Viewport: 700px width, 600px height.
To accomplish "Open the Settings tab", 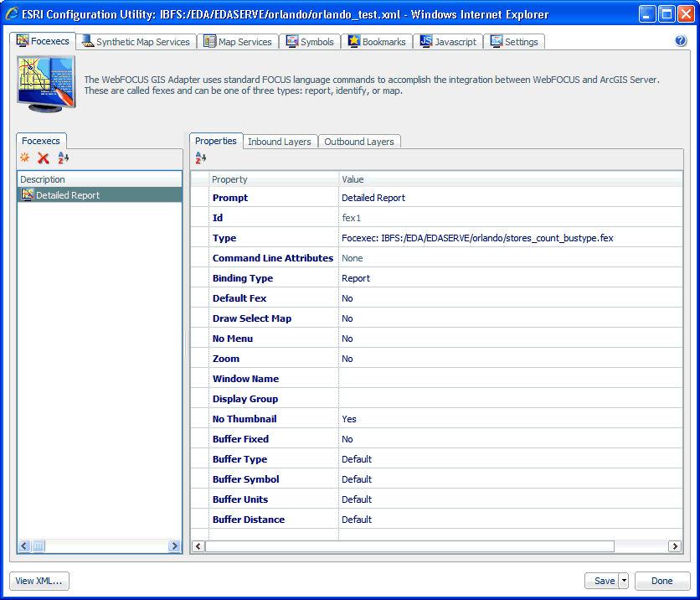I will pyautogui.click(x=514, y=42).
